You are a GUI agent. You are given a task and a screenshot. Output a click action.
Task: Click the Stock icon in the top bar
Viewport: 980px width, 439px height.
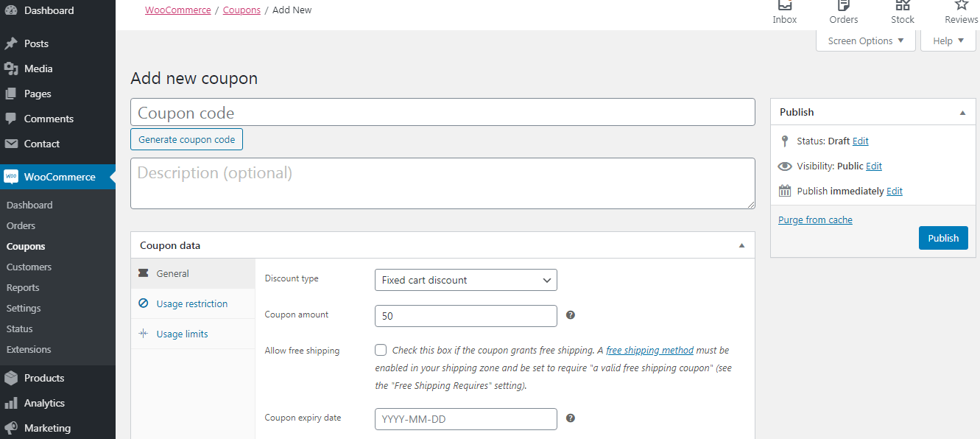tap(902, 6)
